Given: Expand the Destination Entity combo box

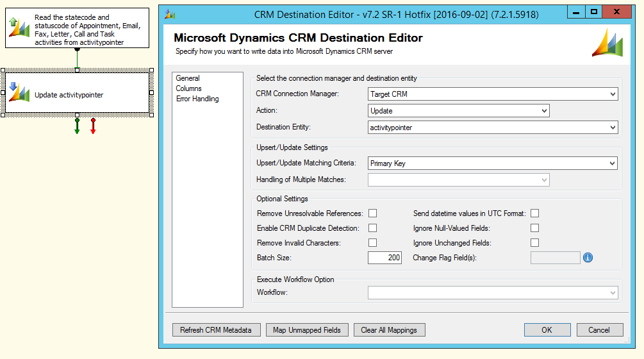Looking at the screenshot, I should click(493, 128).
